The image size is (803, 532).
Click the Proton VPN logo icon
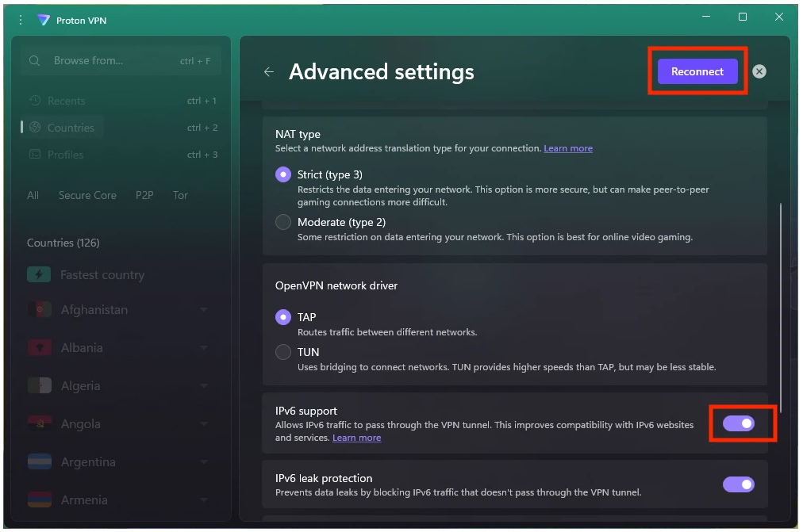(x=44, y=20)
